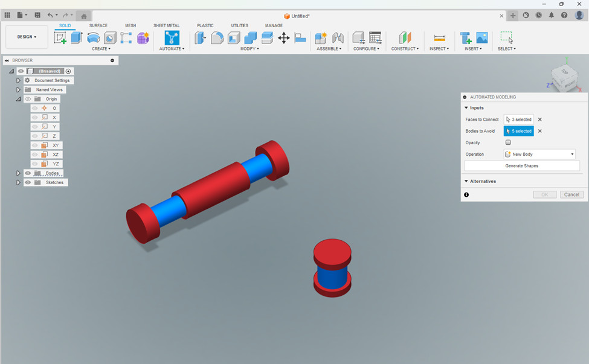The height and width of the screenshot is (364, 589).
Task: Click the Redo arrow
Action: pyautogui.click(x=65, y=15)
